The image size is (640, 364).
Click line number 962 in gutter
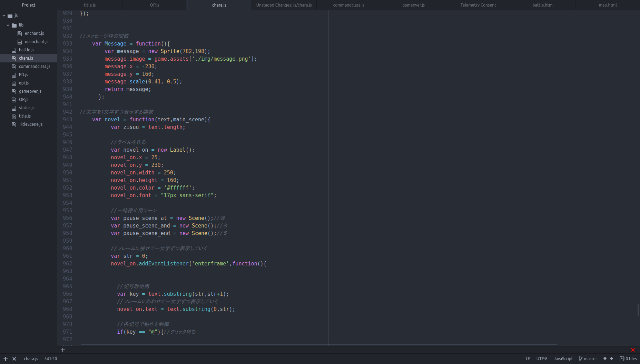click(68, 264)
